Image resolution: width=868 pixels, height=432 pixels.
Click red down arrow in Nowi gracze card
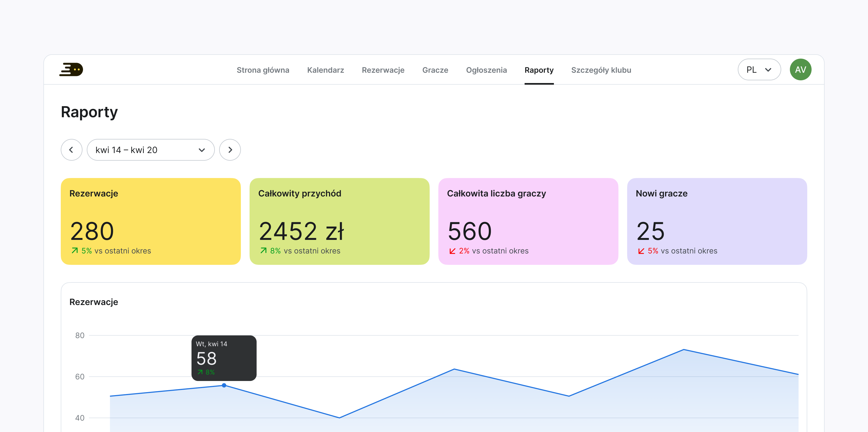point(641,251)
